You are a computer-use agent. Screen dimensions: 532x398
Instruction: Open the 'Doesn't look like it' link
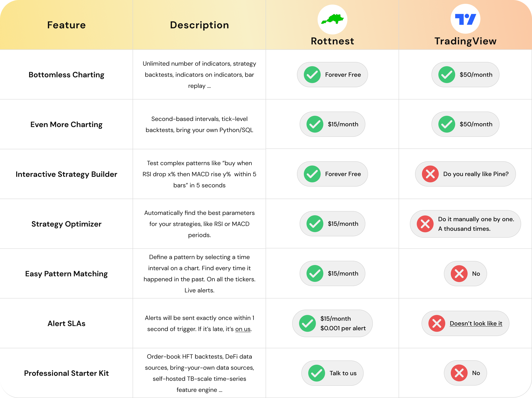pyautogui.click(x=476, y=323)
